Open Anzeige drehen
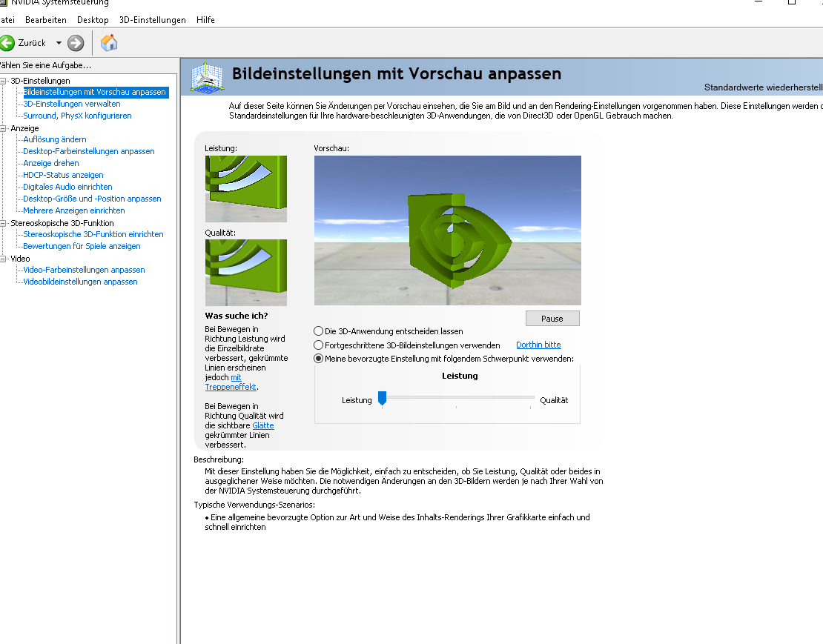The width and height of the screenshot is (823, 644). (x=51, y=163)
